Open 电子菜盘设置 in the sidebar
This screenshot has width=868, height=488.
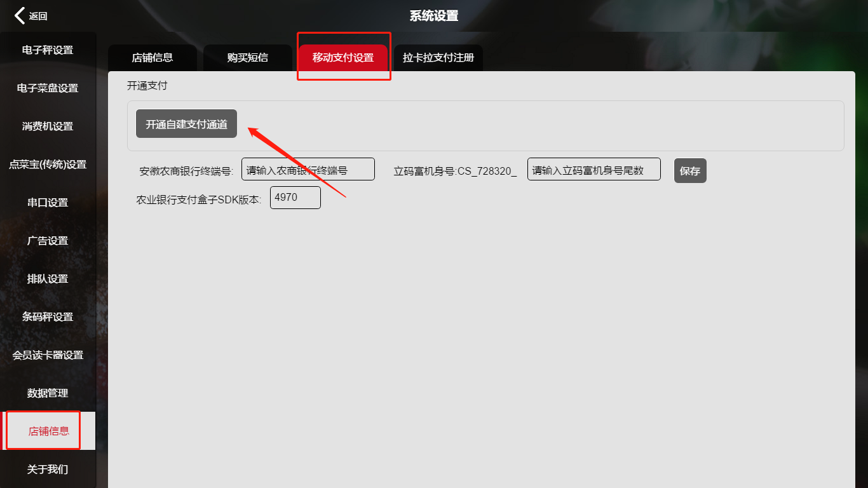pos(48,88)
